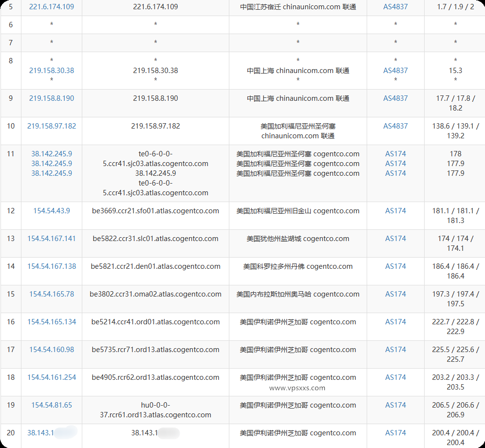Open IP link 219.158.8.190
Image resolution: width=485 pixels, height=448 pixels.
tap(51, 98)
